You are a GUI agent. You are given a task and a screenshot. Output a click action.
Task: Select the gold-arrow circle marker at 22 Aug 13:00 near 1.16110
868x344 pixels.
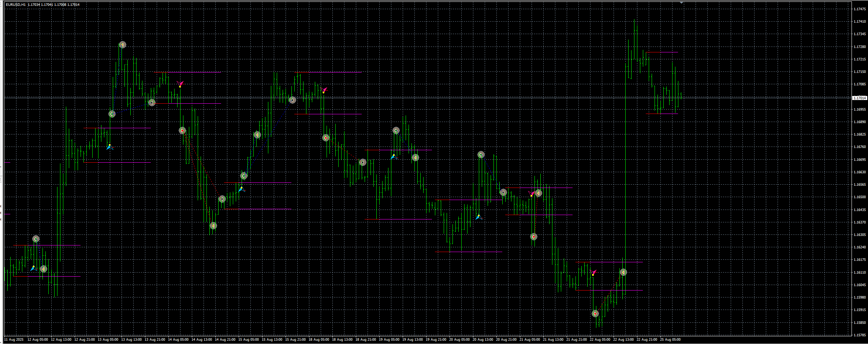point(623,272)
